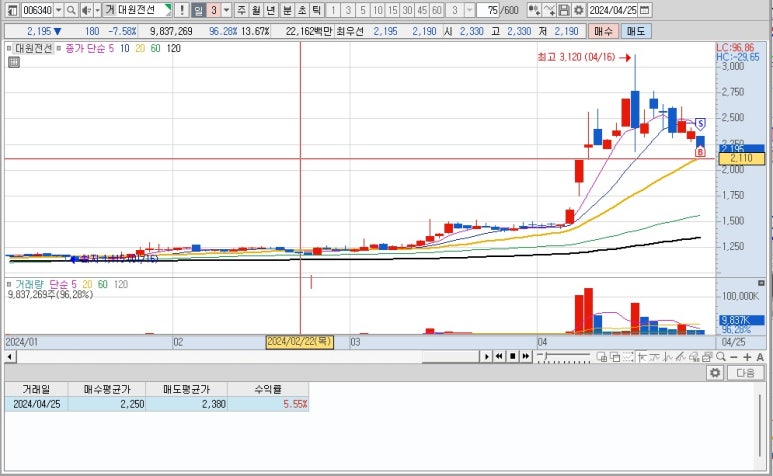Select the 분 minute period toggle
Image resolution: width=773 pixels, height=476 pixels.
coord(287,10)
